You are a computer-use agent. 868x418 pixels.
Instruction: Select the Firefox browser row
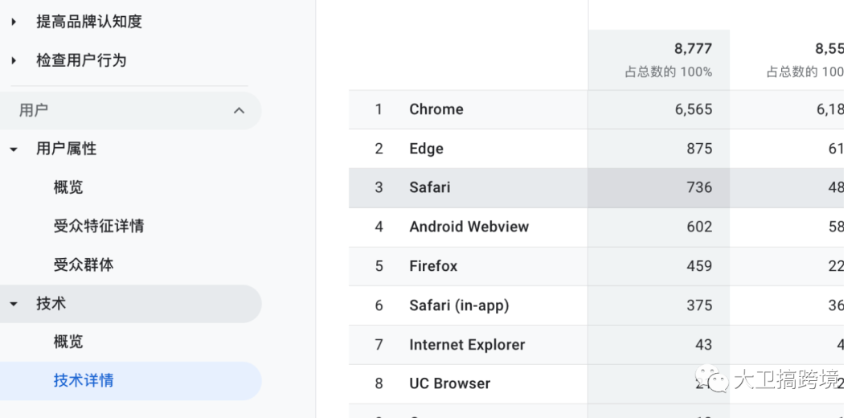pyautogui.click(x=433, y=265)
